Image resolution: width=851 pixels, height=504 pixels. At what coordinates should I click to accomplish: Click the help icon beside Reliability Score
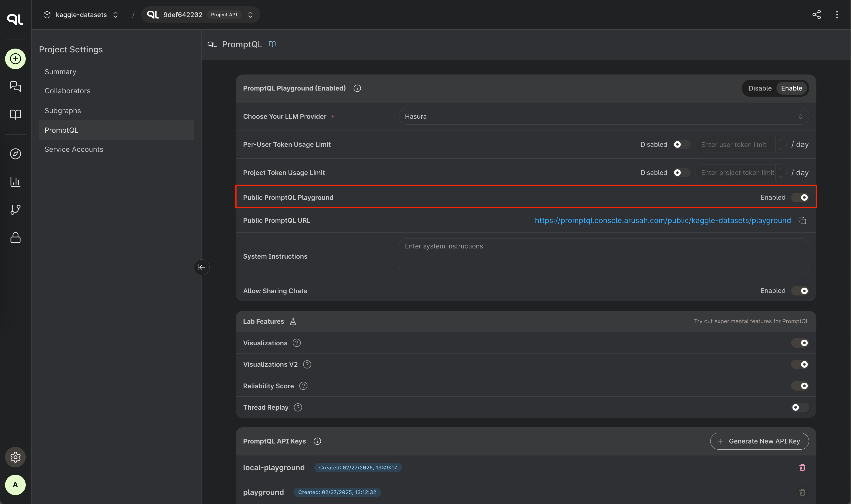click(303, 386)
